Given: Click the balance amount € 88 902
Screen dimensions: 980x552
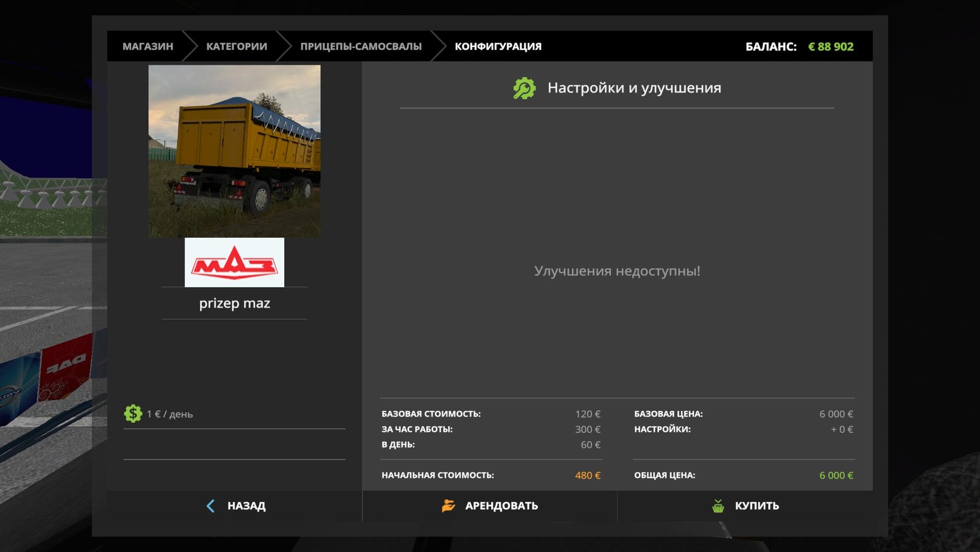Looking at the screenshot, I should click(x=830, y=47).
